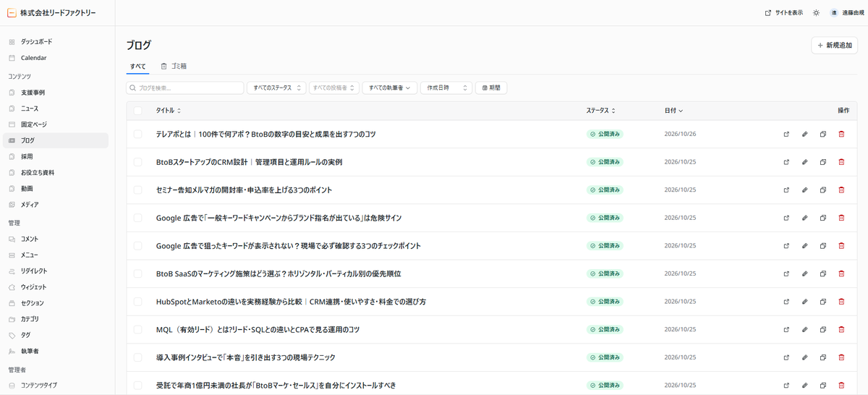Check the セミナー告知メルマガ row checkbox
This screenshot has height=395, width=868.
[138, 190]
